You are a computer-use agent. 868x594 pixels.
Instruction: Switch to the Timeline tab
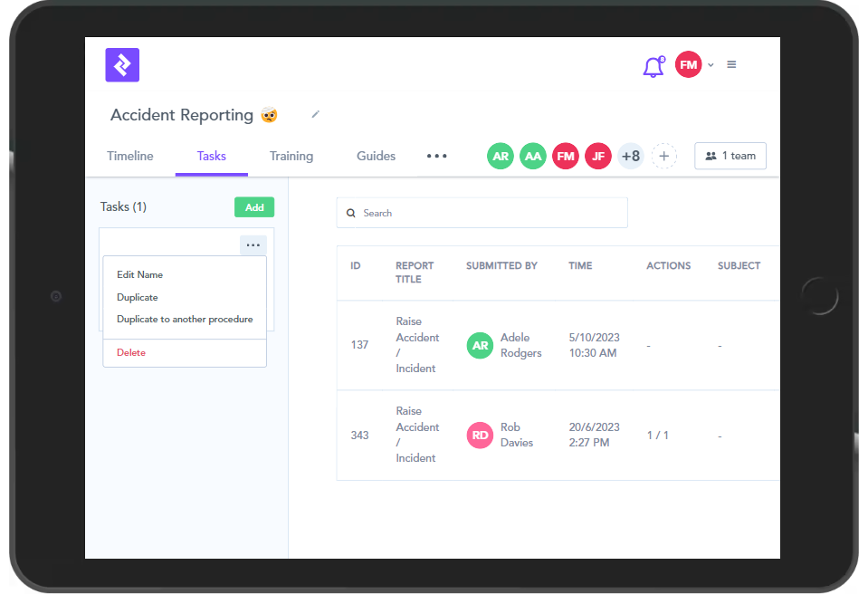click(130, 156)
